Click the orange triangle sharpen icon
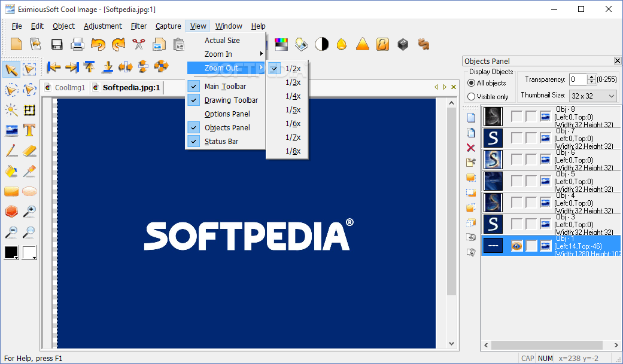The height and width of the screenshot is (364, 623). pyautogui.click(x=362, y=44)
